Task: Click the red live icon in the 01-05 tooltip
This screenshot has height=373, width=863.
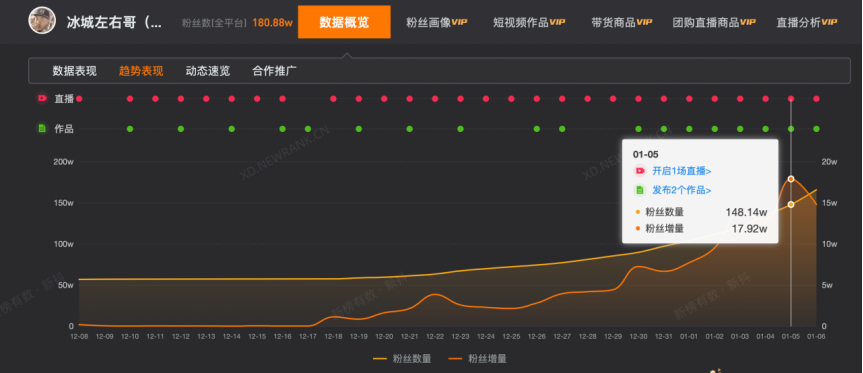Action: pos(640,171)
